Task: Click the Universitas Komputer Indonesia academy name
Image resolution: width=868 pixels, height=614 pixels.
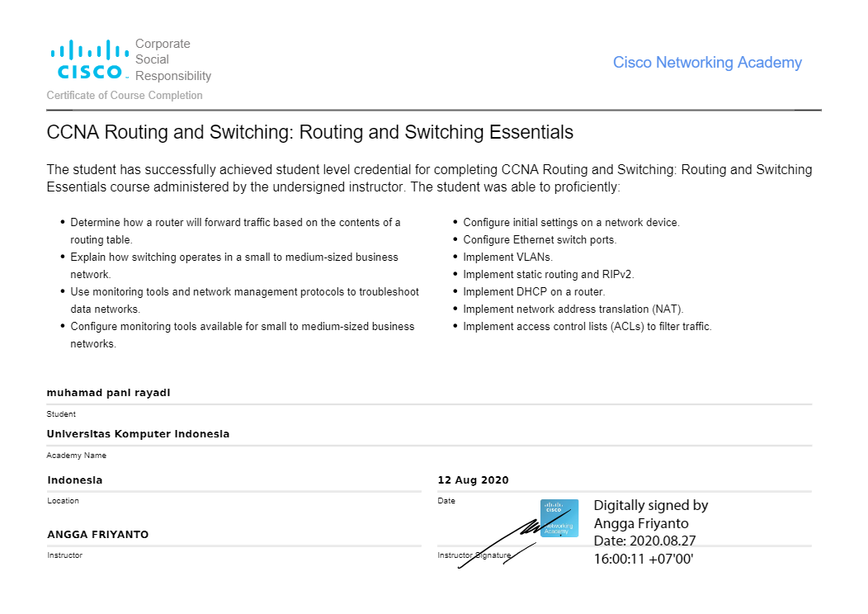Action: [x=138, y=433]
